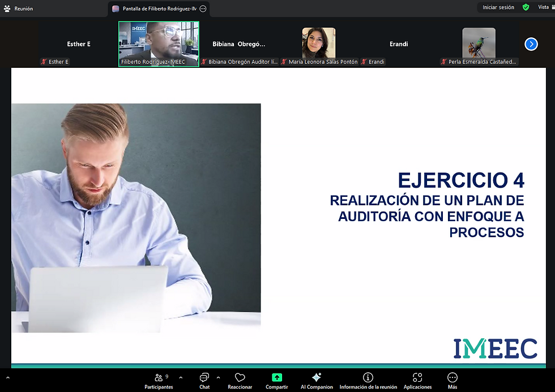Click María Leonora's muted microphone icon

(x=284, y=62)
